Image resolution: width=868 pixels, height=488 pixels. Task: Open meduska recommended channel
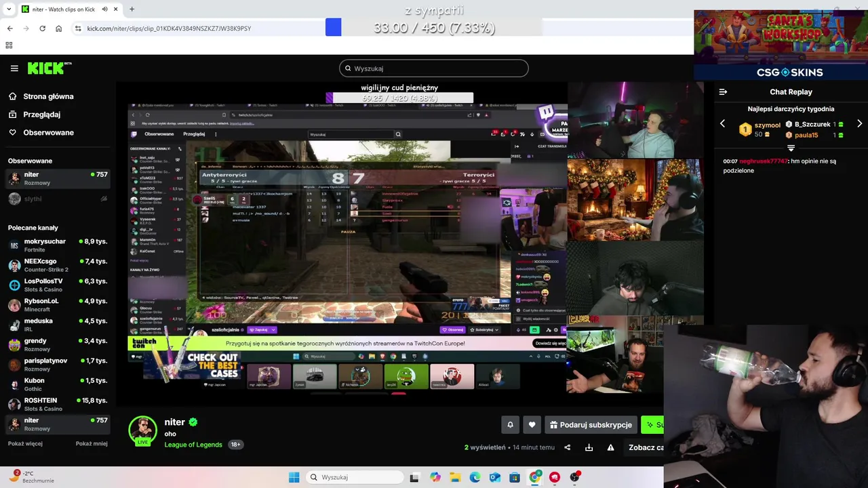[x=58, y=325]
